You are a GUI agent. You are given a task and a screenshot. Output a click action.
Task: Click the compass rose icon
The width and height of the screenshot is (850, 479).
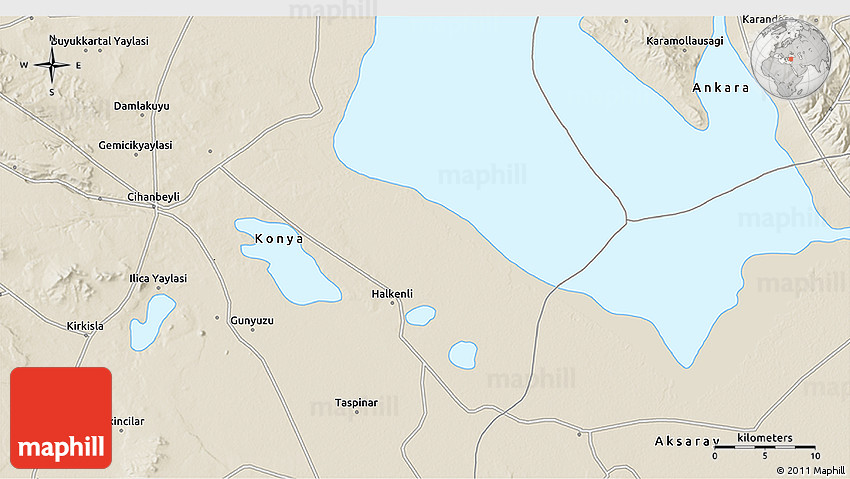pos(52,66)
